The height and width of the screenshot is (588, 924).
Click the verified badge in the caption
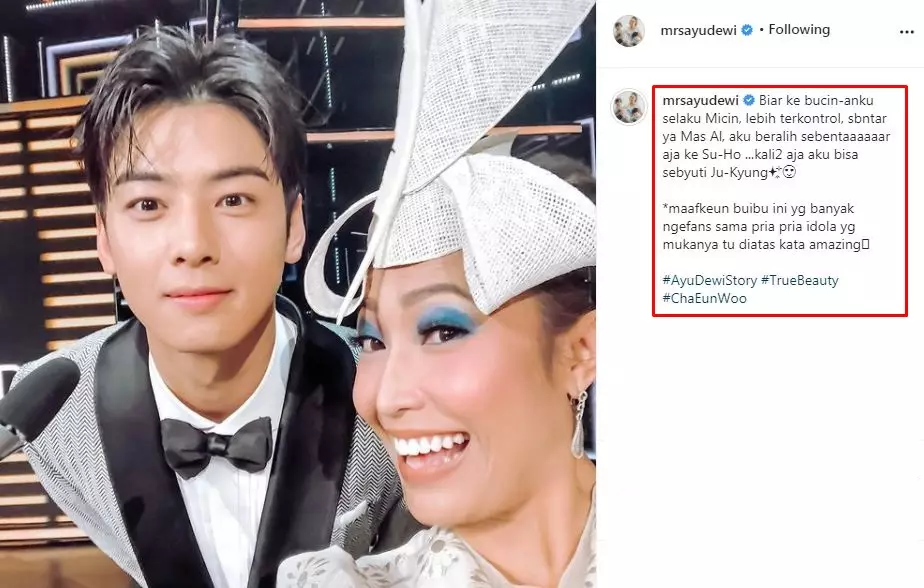748,100
